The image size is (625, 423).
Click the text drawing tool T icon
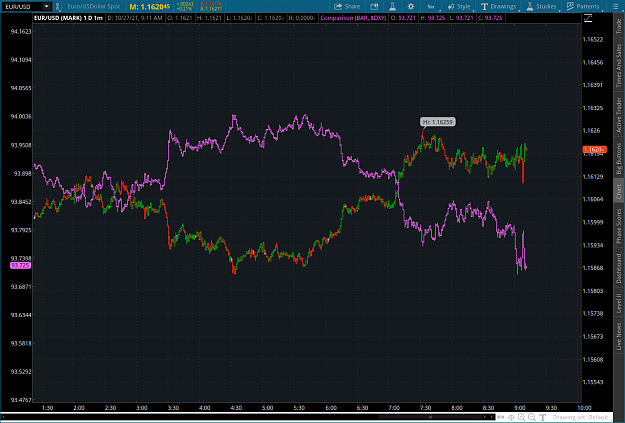pyautogui.click(x=542, y=417)
